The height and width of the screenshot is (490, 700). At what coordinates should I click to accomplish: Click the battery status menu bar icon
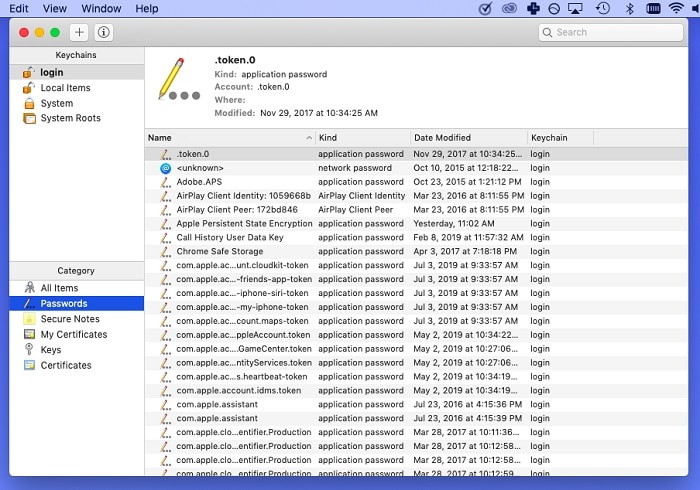point(653,8)
